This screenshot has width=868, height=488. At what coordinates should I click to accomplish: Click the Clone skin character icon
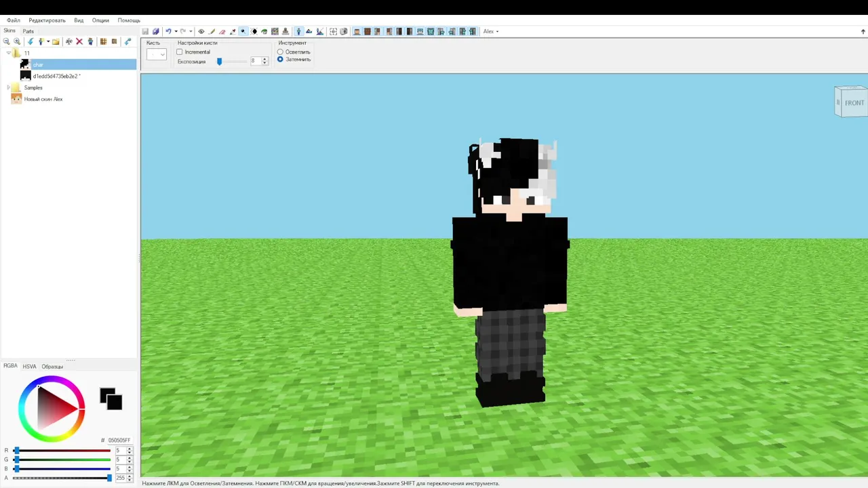pyautogui.click(x=90, y=41)
